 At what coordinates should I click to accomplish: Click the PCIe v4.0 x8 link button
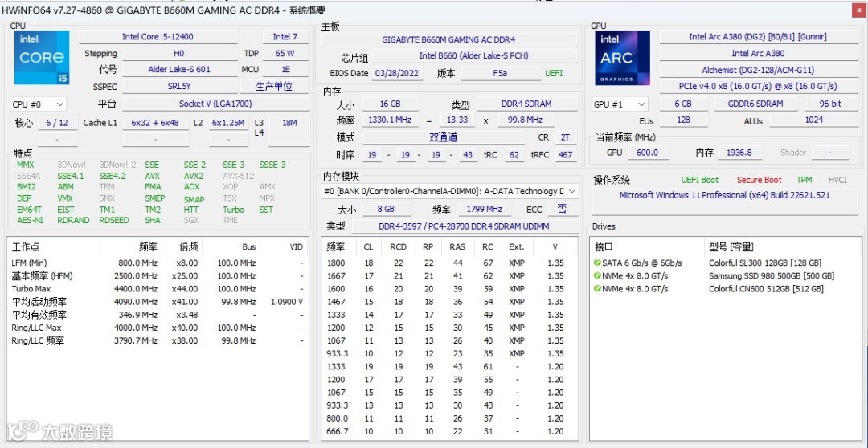tap(758, 86)
